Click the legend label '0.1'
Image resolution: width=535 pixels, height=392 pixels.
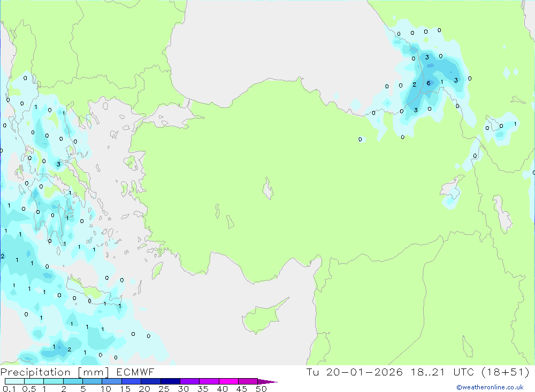(x=9, y=389)
